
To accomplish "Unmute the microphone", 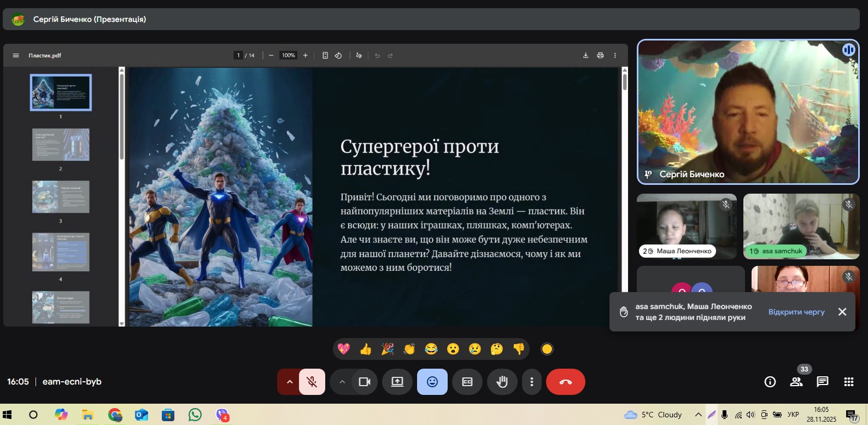I will pyautogui.click(x=312, y=382).
